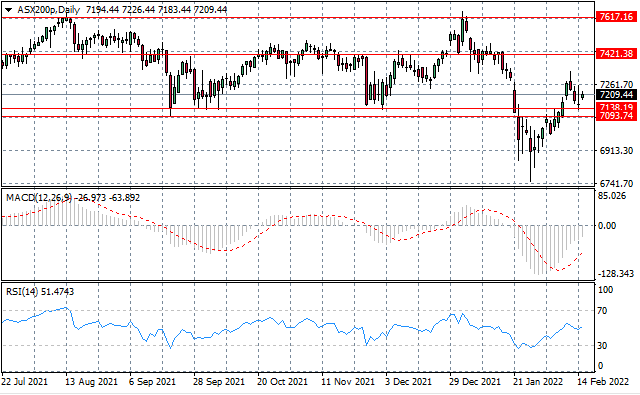Click the 21 Jan 2022 date label
The width and height of the screenshot is (640, 395).
coord(538,382)
